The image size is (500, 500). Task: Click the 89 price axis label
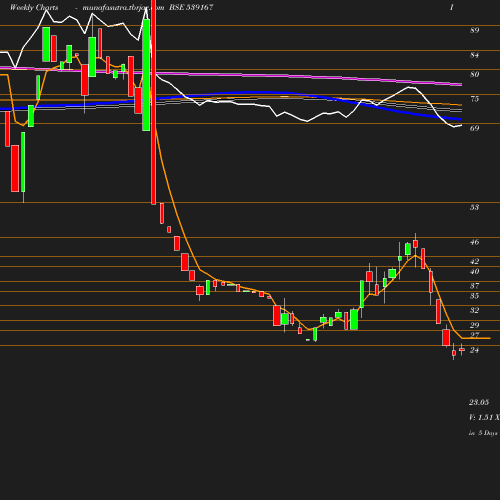pos(474,30)
